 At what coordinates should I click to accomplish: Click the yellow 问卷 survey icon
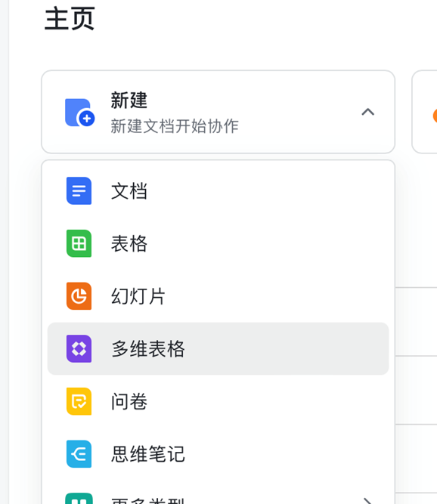(79, 401)
